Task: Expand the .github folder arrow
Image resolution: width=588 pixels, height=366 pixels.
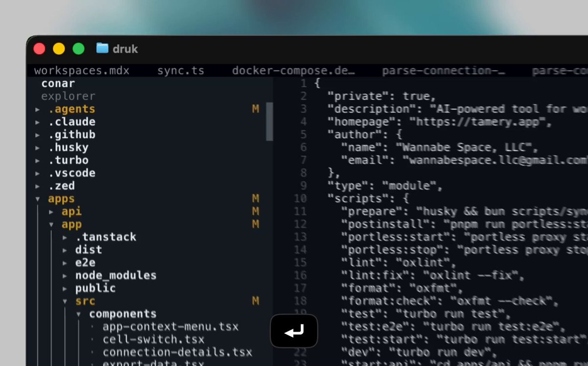Action: (38, 135)
